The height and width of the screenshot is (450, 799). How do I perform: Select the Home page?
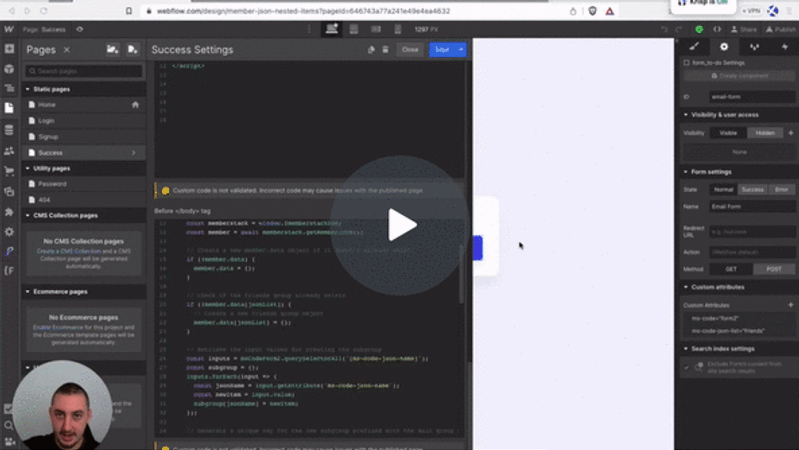(84, 104)
